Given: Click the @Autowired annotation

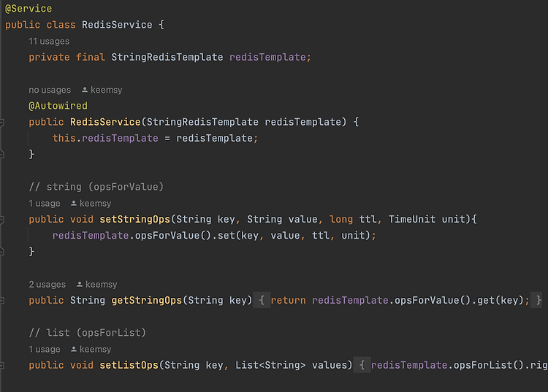Looking at the screenshot, I should (58, 106).
